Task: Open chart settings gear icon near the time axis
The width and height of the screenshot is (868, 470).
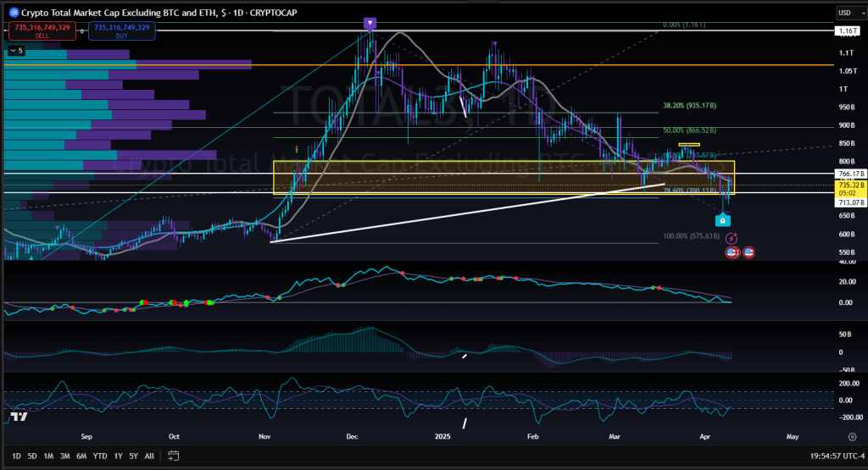Action: click(x=852, y=436)
